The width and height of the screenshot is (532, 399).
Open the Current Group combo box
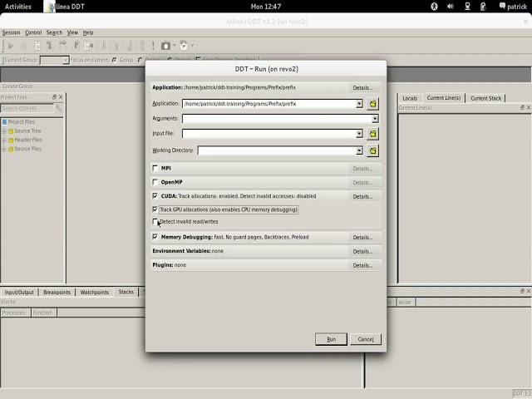(54, 60)
